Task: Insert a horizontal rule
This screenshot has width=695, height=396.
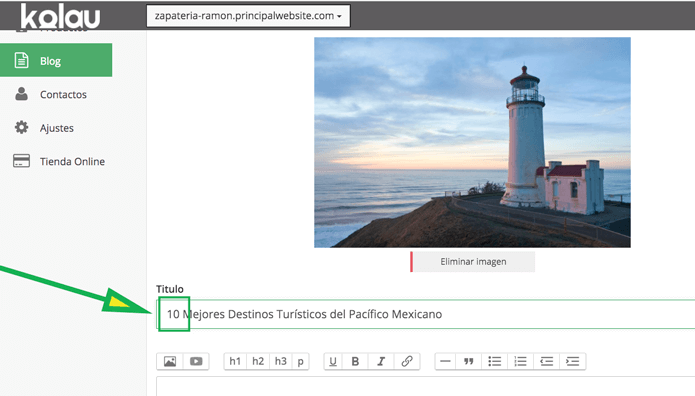Action: (x=445, y=361)
